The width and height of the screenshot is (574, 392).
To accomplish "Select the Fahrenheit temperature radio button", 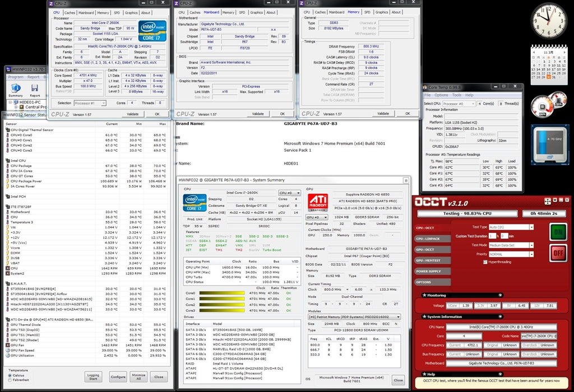I will tap(10, 380).
